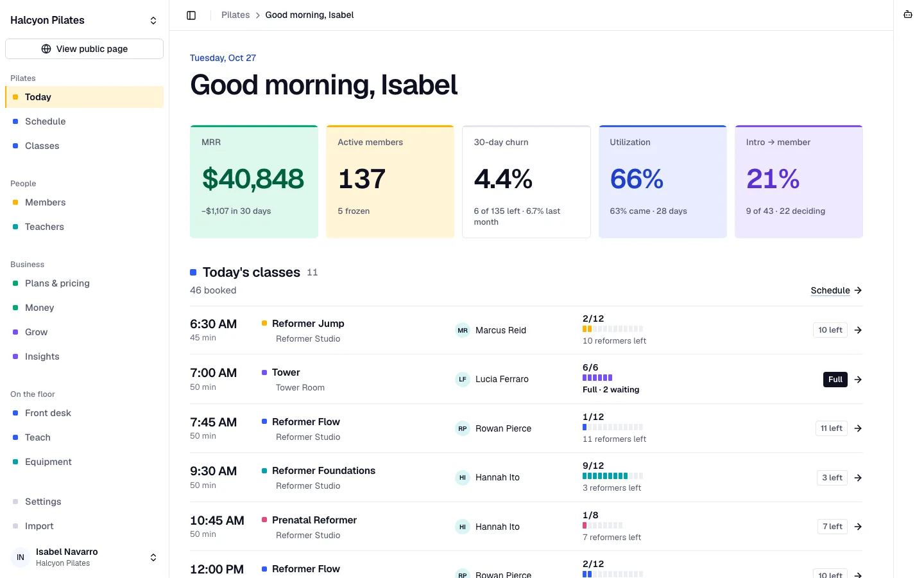Open Plans & pricing
Viewport: 924px width, 578px height.
(x=84, y=283)
